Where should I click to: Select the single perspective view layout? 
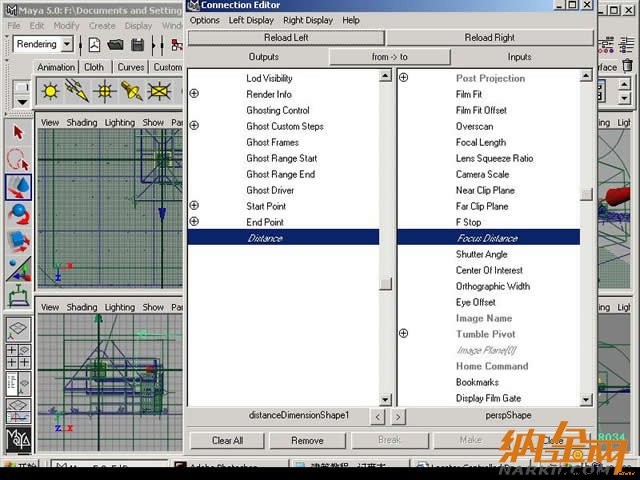pyautogui.click(x=18, y=329)
